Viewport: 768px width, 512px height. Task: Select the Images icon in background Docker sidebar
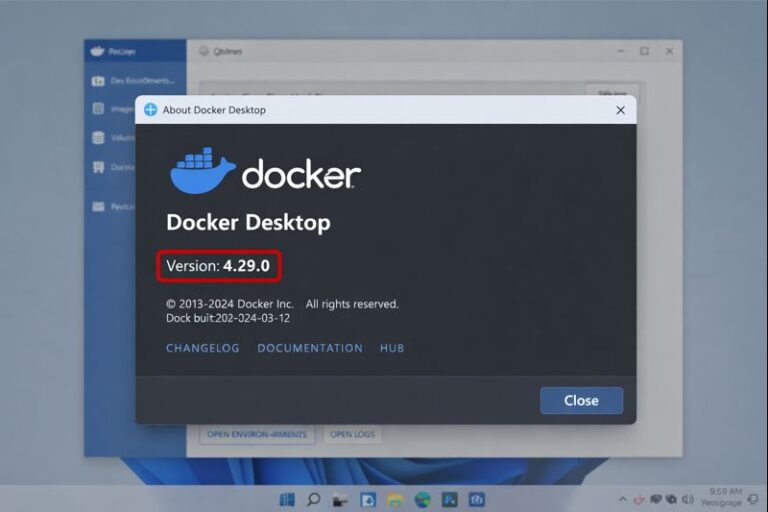coord(98,108)
